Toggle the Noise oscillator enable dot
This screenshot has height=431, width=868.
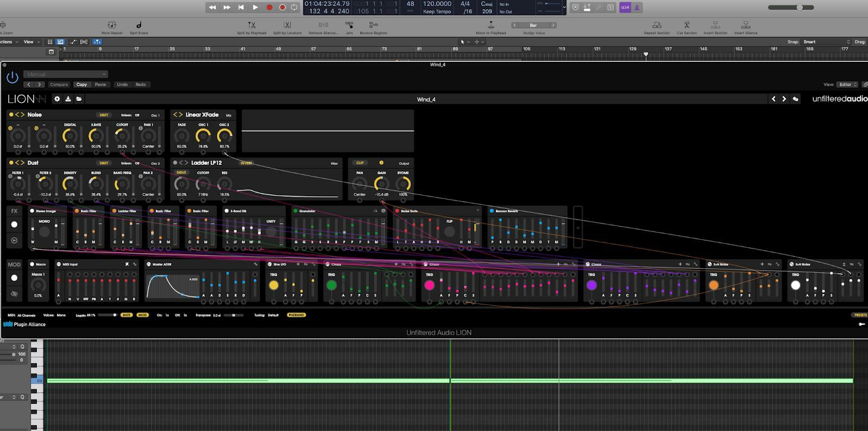11,115
